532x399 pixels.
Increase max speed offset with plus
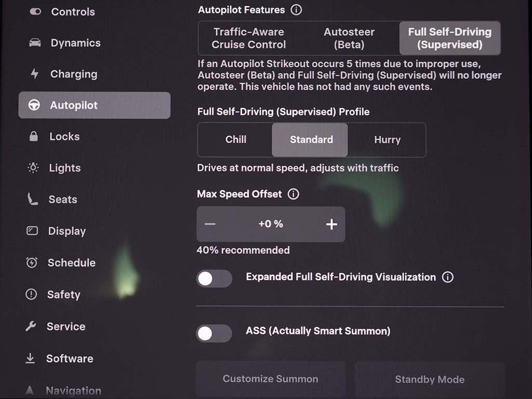[x=331, y=224]
